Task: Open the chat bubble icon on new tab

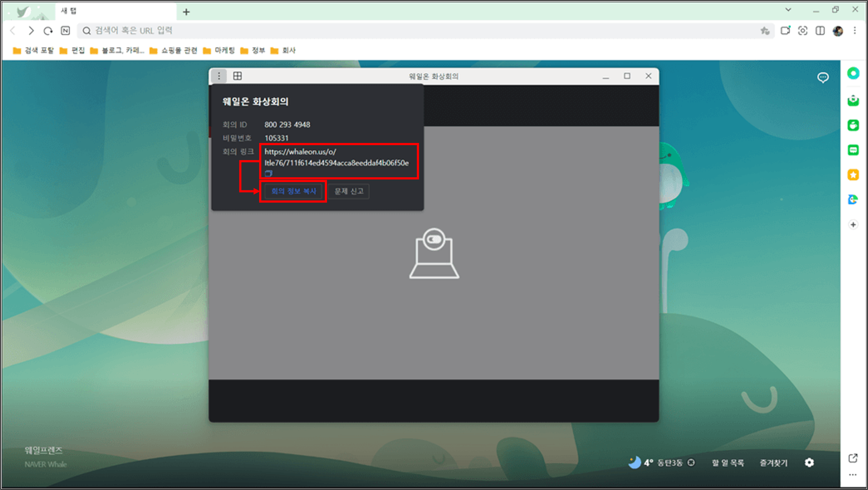Action: click(x=823, y=78)
